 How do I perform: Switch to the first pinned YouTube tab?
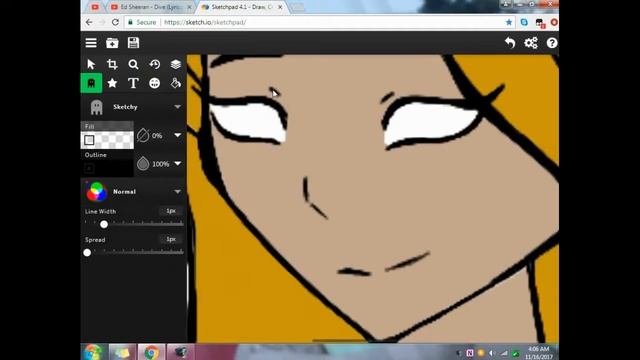pyautogui.click(x=95, y=7)
